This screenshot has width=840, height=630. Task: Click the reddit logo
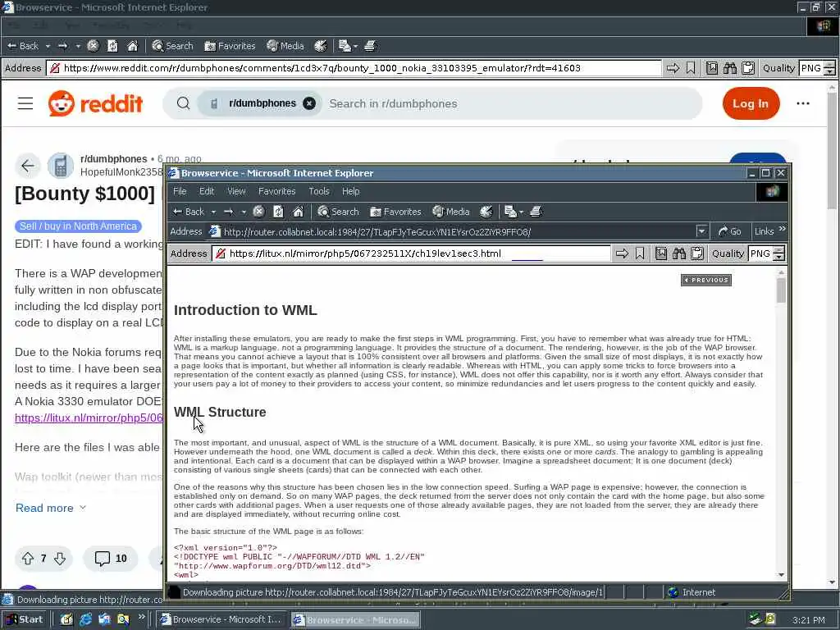96,103
